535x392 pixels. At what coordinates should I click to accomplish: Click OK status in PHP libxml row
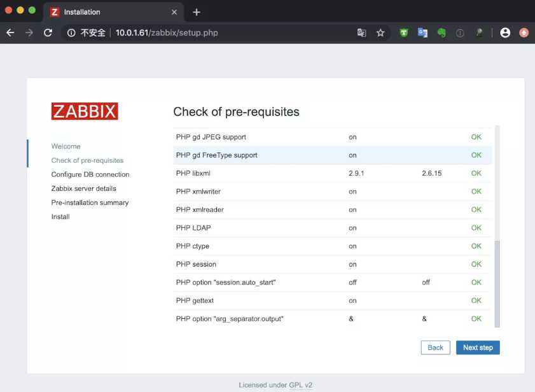(x=476, y=174)
